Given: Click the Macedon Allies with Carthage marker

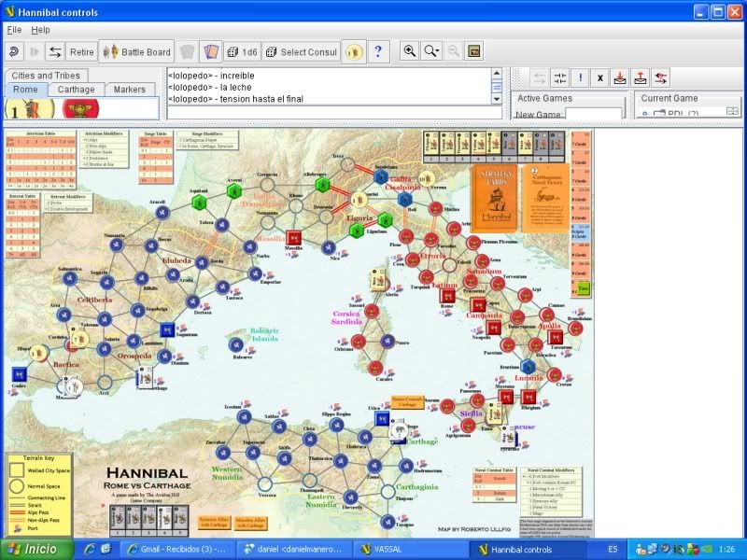Looking at the screenshot, I should click(250, 523).
